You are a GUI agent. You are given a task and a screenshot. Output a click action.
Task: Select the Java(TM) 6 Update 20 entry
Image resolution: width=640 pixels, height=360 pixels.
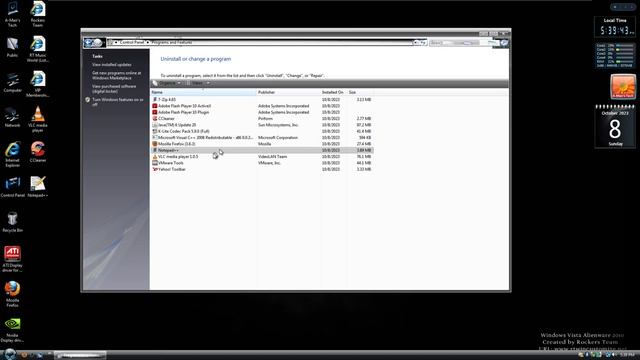tap(261, 125)
